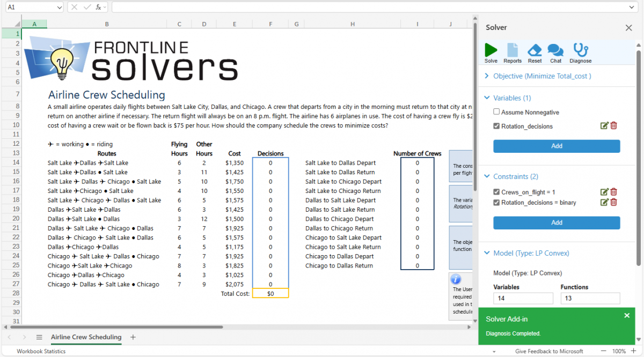Run the Solve action in Solver panel
The height and width of the screenshot is (357, 644).
pos(491,52)
